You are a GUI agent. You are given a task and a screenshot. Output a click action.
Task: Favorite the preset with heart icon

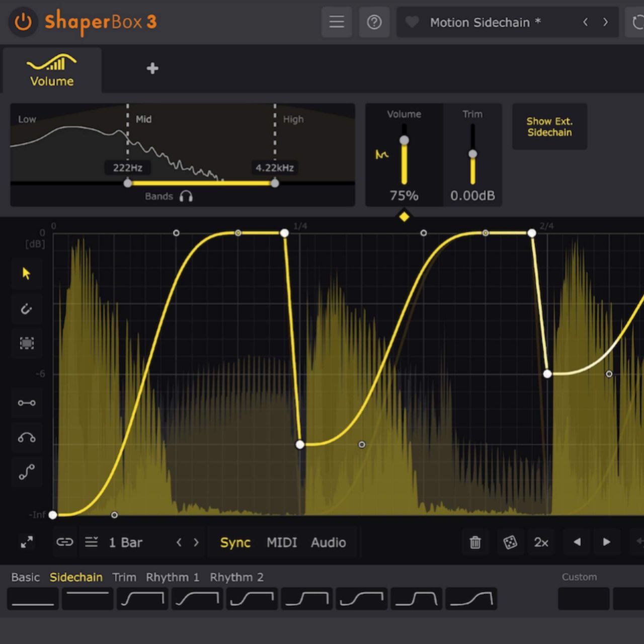[x=412, y=22]
